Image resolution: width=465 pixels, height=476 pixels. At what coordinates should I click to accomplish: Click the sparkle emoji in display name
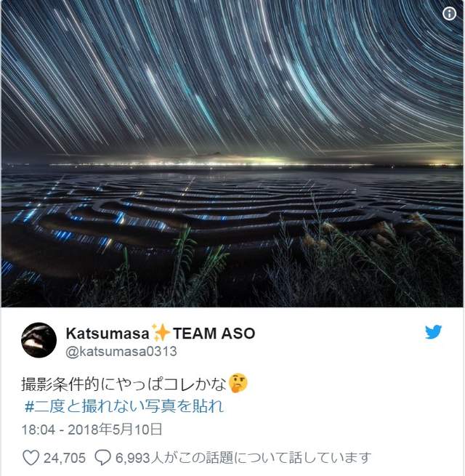(161, 333)
